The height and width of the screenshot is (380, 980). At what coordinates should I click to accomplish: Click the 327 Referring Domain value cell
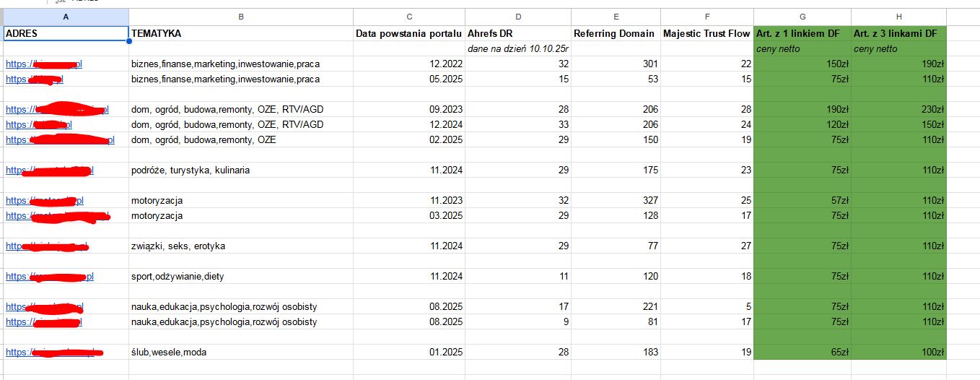616,200
